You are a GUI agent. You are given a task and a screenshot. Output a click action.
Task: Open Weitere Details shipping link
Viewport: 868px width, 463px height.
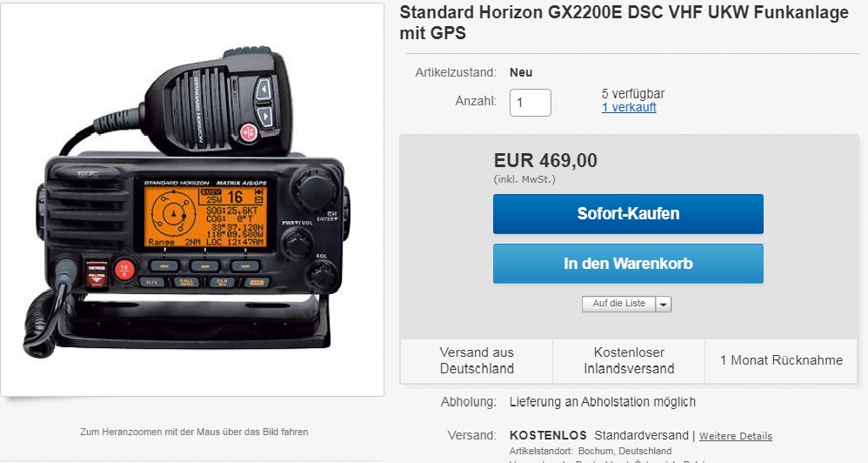736,436
